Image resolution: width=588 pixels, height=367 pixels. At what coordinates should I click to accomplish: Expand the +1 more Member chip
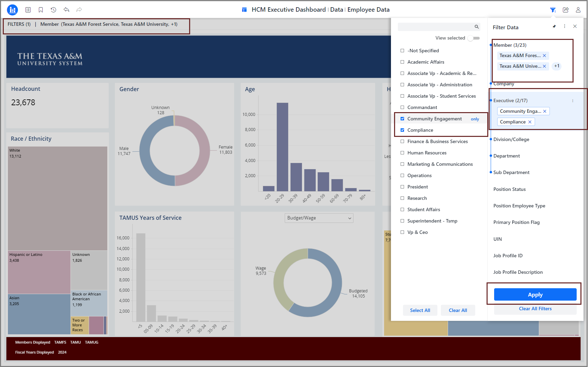click(x=556, y=66)
